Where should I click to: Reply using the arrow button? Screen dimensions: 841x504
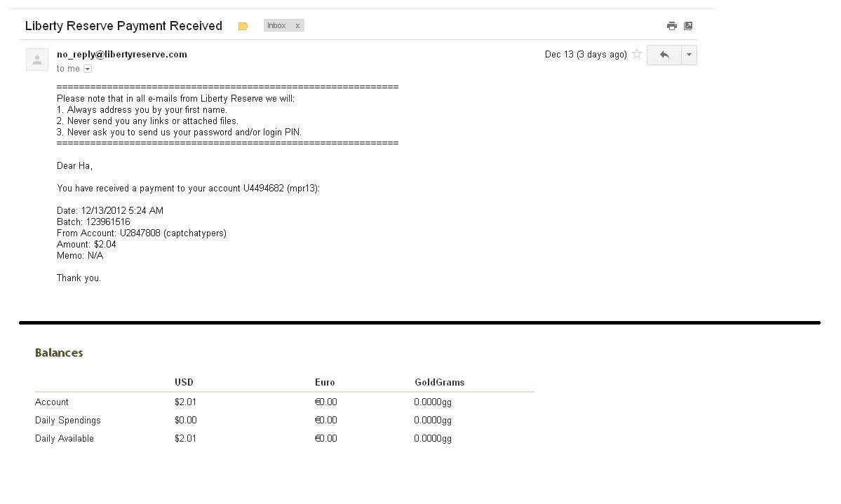point(664,55)
